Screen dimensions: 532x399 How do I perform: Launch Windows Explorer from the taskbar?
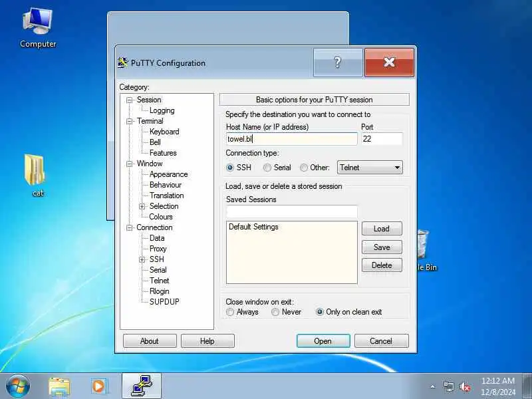click(x=59, y=386)
